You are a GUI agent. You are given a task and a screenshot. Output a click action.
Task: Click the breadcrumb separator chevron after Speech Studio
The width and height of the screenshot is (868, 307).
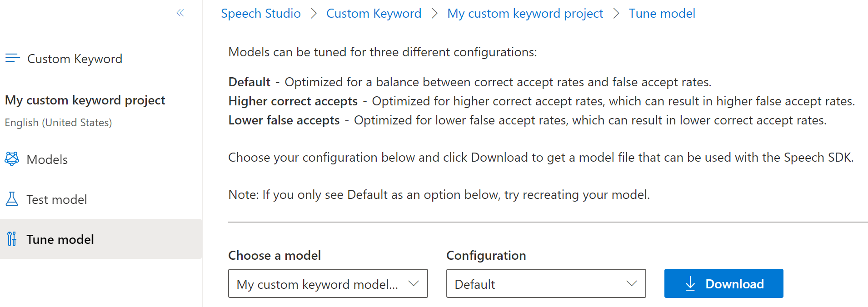[313, 14]
